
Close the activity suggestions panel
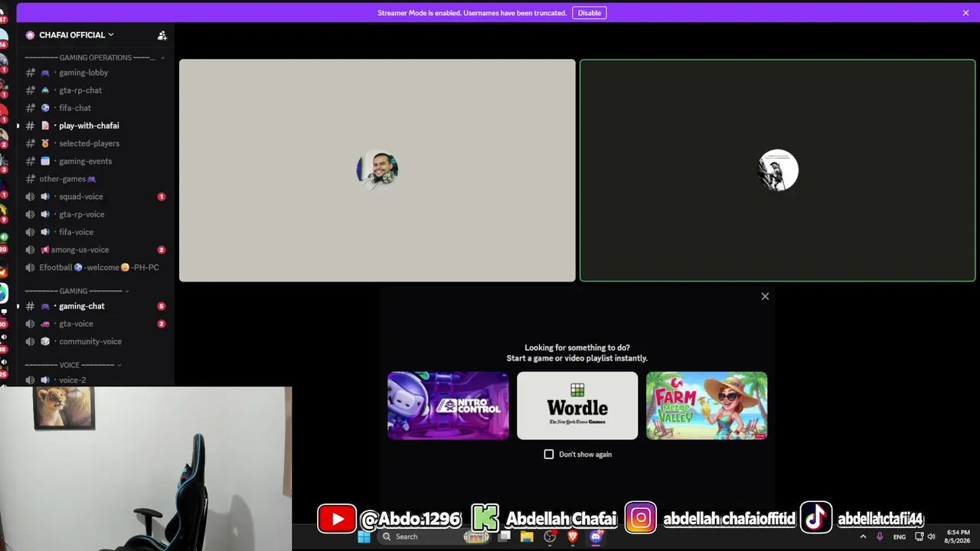765,296
